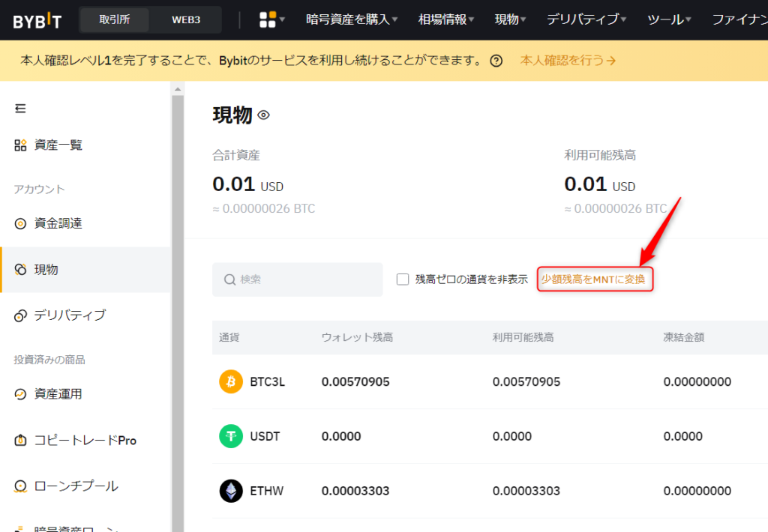Click the vertical scrollbar in the sidebar
The width and height of the screenshot is (768, 532).
coord(177,225)
